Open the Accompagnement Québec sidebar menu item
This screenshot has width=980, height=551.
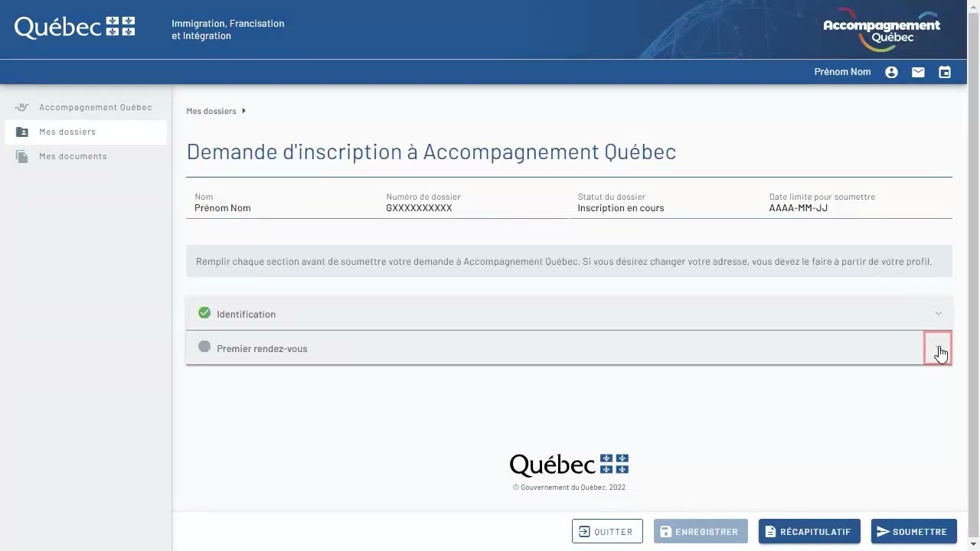[86, 107]
